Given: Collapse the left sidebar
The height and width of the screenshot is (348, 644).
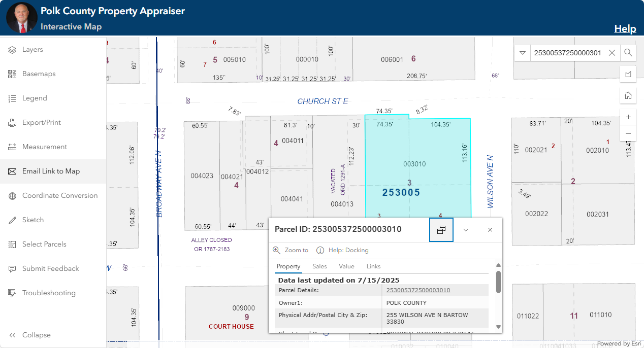Looking at the screenshot, I should (x=36, y=335).
